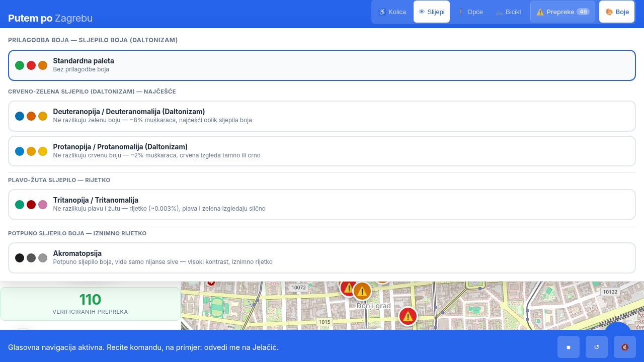
Task: Choose the Opće pedestrian mode
Action: (470, 12)
